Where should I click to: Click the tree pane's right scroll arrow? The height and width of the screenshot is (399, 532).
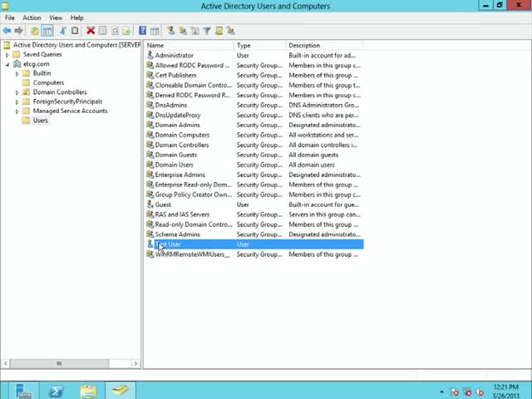(135, 363)
